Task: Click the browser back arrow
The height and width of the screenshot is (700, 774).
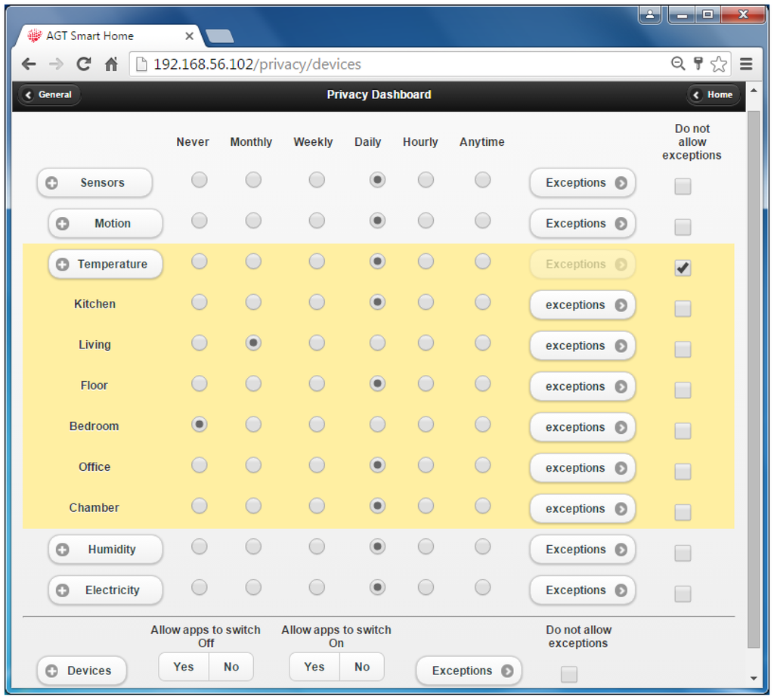Action: tap(29, 64)
